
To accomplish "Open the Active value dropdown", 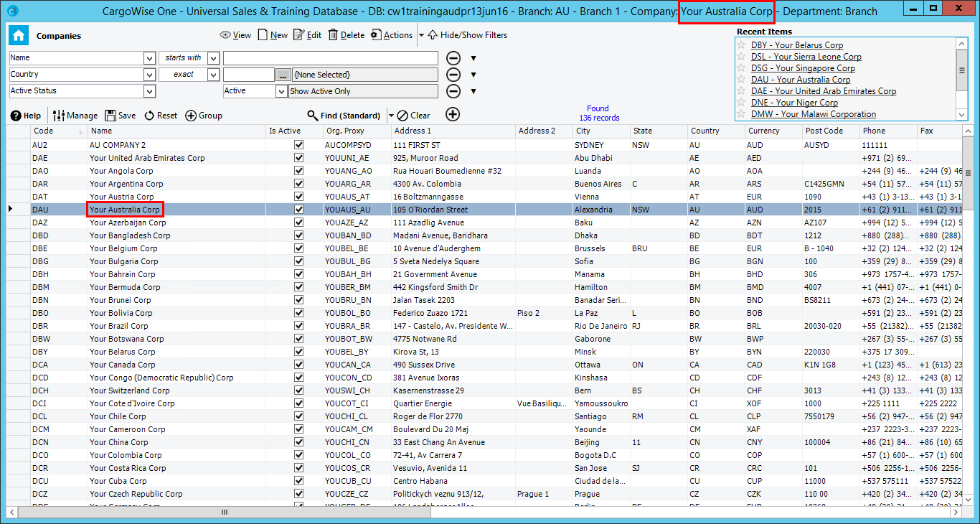I will tap(281, 91).
